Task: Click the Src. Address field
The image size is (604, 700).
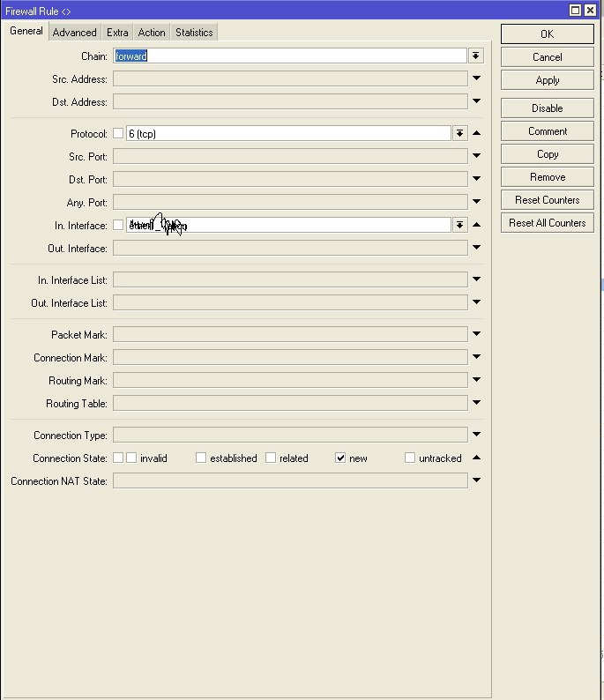Action: click(x=290, y=78)
